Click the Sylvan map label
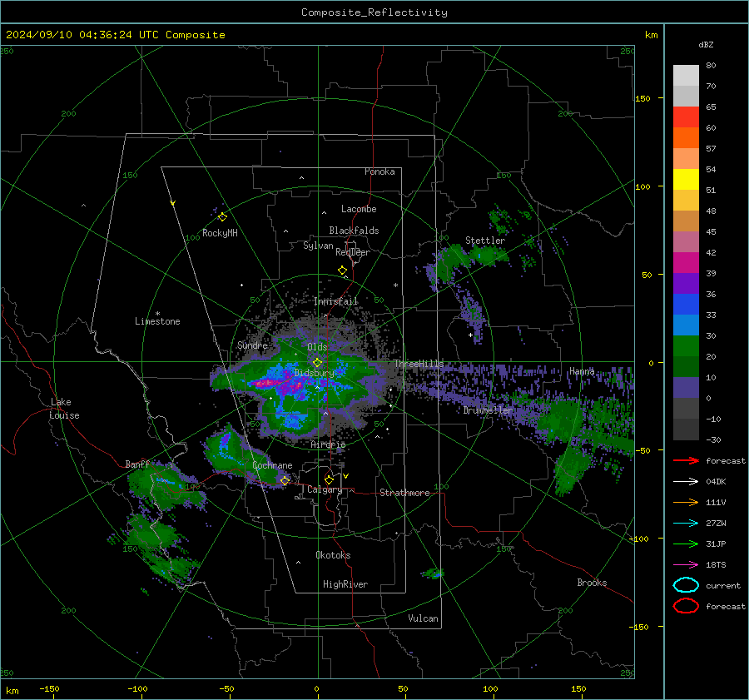749x700 pixels. coord(318,246)
